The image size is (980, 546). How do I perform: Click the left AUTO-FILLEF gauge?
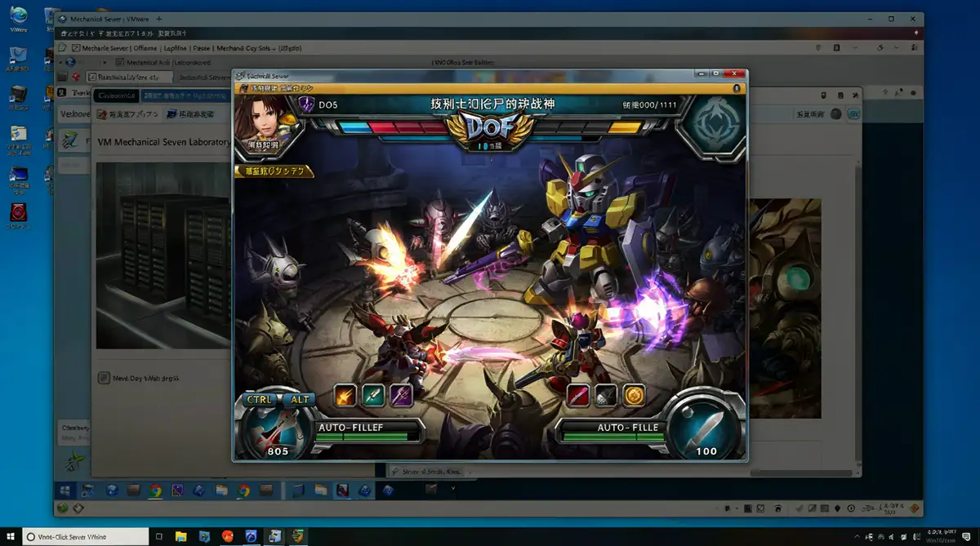pyautogui.click(x=370, y=432)
